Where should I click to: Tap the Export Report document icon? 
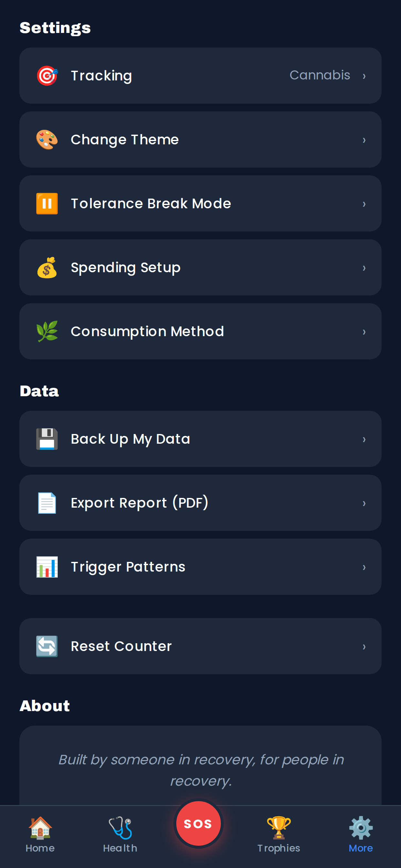[x=47, y=503]
